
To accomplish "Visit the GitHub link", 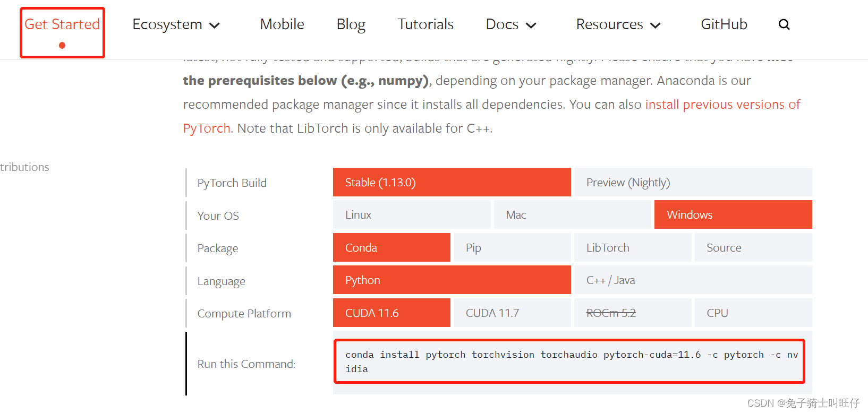I will point(724,24).
